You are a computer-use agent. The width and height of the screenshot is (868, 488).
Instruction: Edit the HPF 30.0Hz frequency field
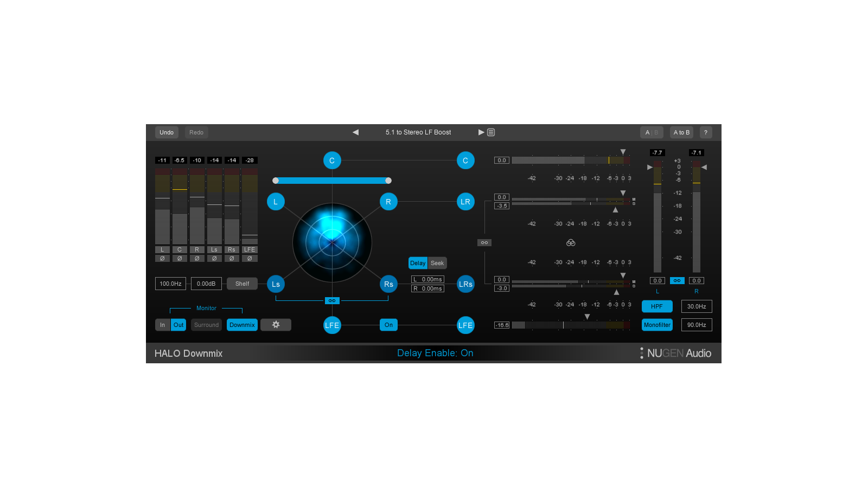697,306
